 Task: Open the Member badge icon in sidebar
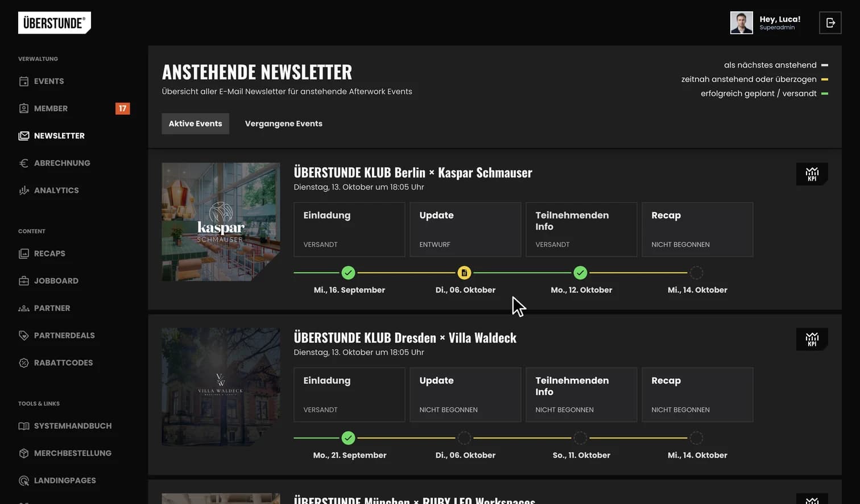coord(24,109)
